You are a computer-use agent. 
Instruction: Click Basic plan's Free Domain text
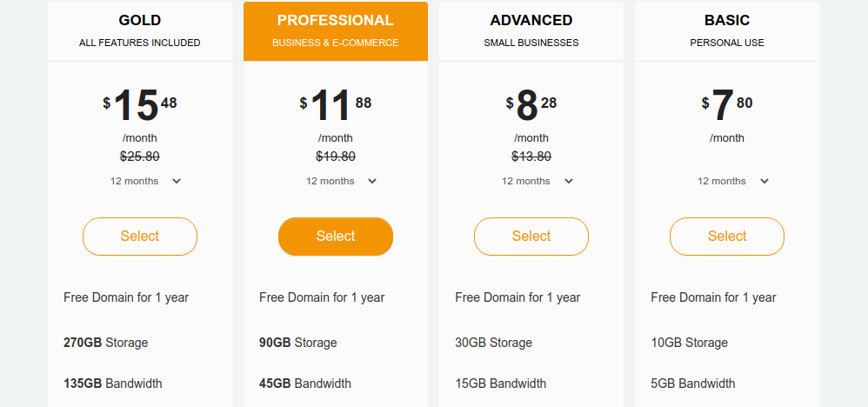(x=713, y=297)
